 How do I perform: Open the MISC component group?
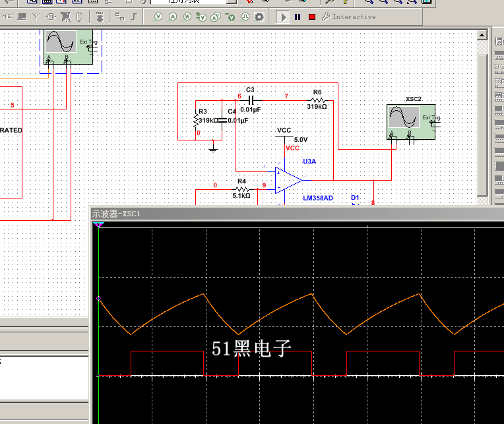tap(7, 16)
